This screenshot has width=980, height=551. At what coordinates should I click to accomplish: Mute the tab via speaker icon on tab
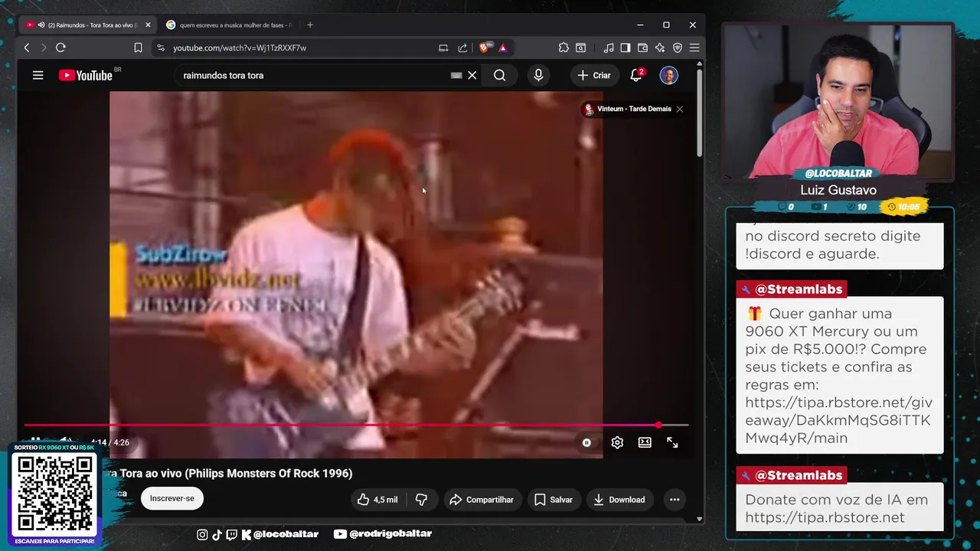pos(41,25)
